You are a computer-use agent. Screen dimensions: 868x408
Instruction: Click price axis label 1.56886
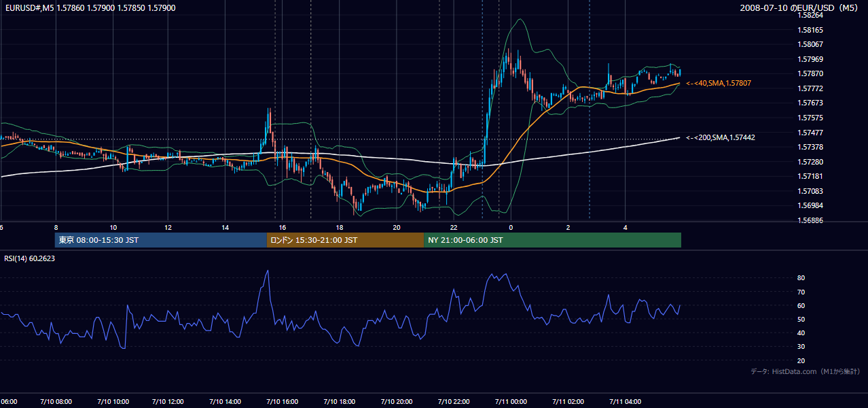click(x=810, y=220)
